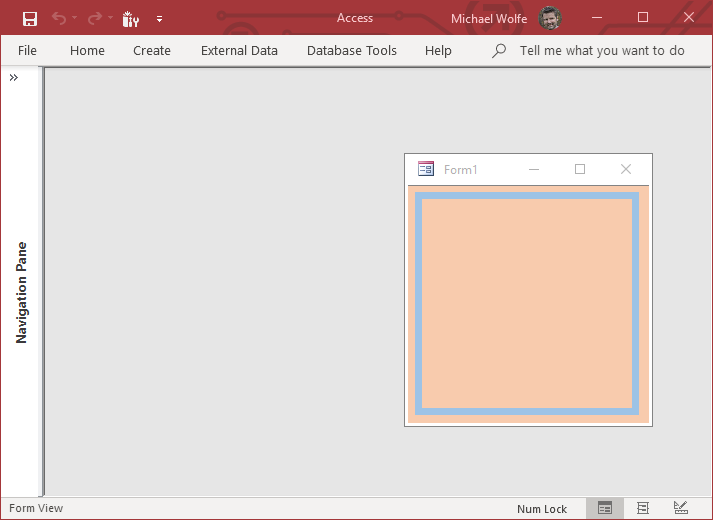713x520 pixels.
Task: Click the Form1 window title text
Action: tap(461, 170)
